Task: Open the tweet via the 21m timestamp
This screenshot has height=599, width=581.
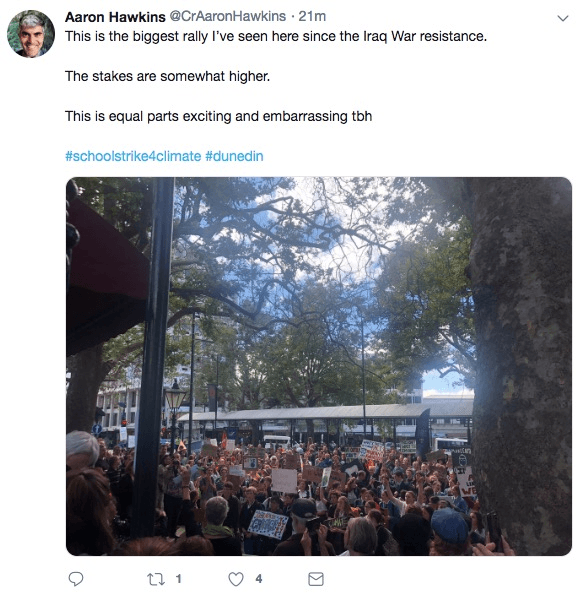Action: [x=312, y=16]
